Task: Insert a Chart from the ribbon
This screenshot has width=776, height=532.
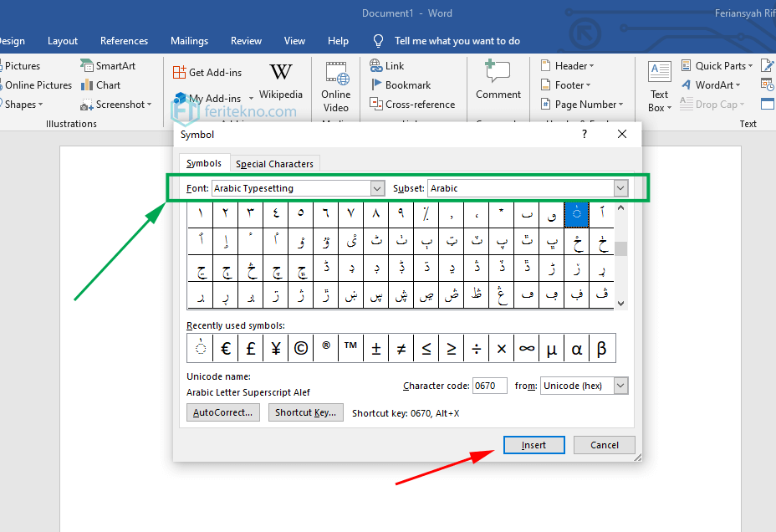Action: (x=101, y=85)
